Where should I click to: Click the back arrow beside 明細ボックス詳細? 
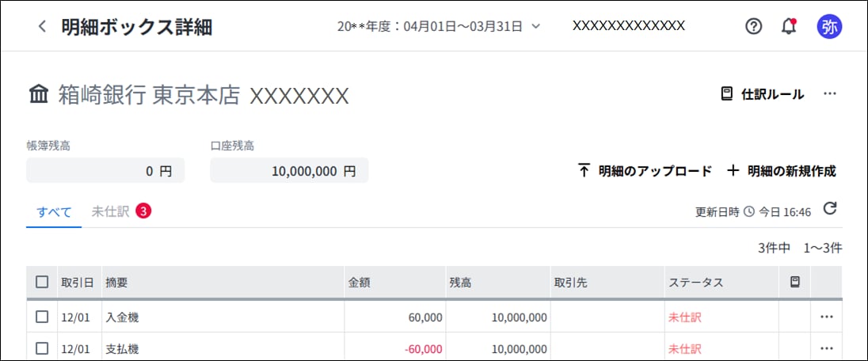point(42,26)
